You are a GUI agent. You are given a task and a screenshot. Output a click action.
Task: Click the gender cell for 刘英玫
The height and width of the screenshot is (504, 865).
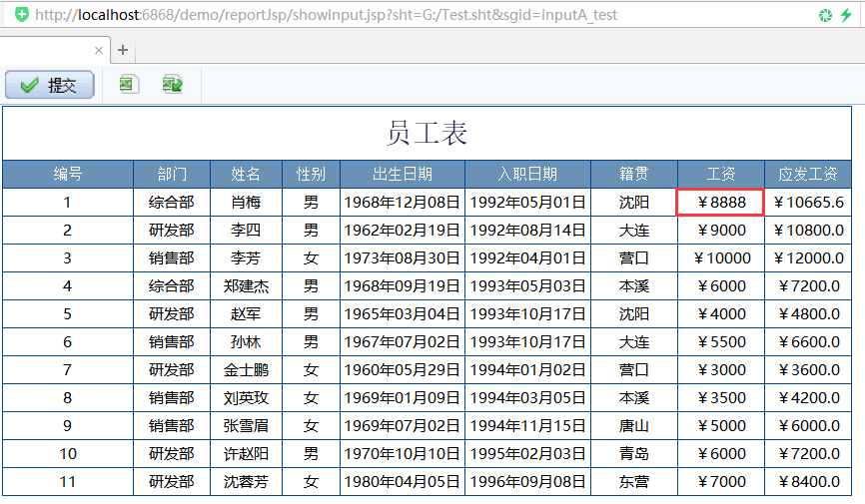(x=311, y=397)
